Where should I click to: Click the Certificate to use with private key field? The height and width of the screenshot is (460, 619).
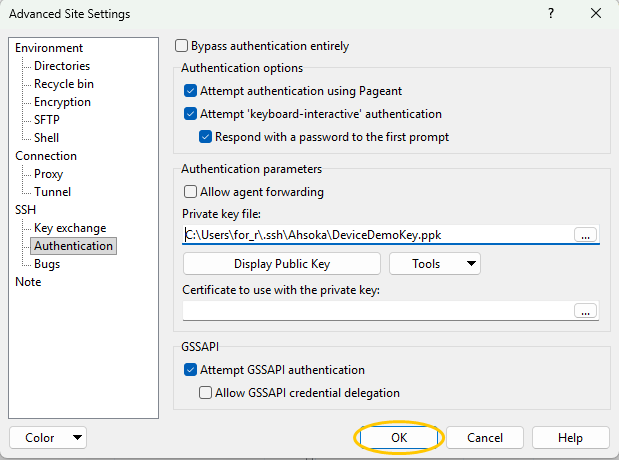click(377, 311)
